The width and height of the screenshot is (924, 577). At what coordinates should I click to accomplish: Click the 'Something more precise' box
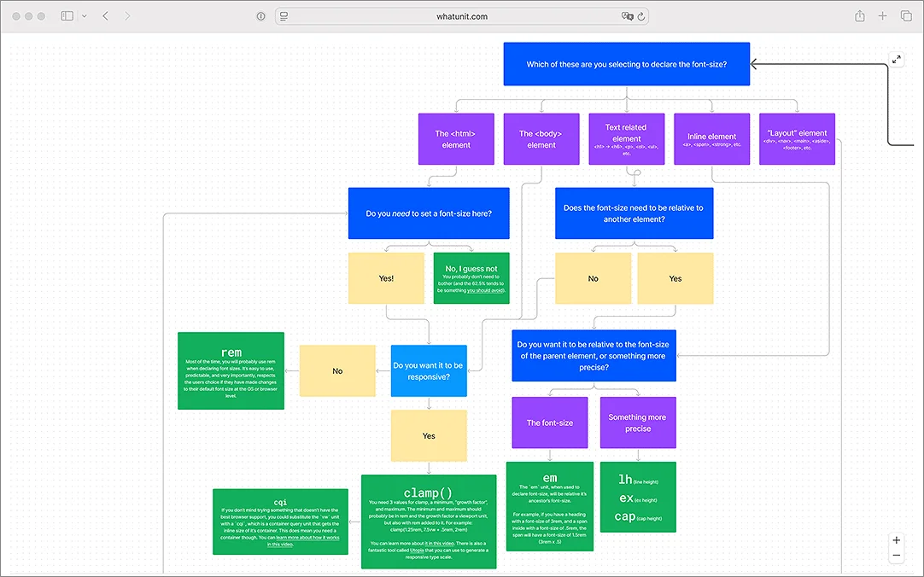[x=638, y=423]
